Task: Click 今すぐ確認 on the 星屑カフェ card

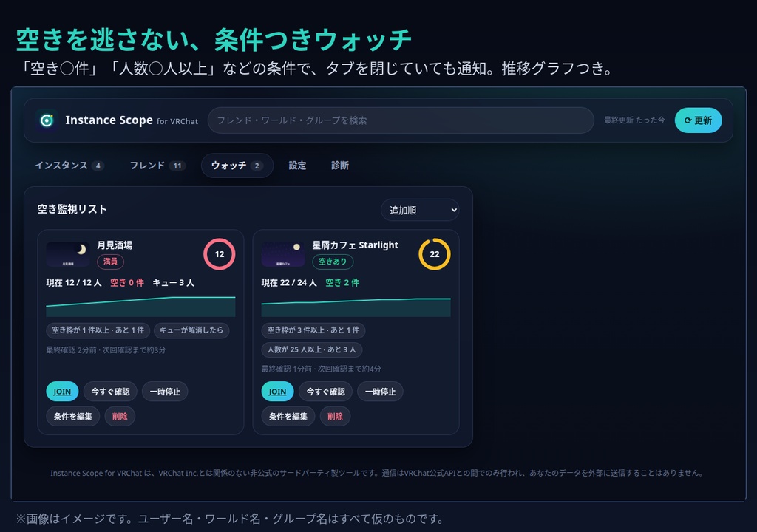Action: (326, 392)
